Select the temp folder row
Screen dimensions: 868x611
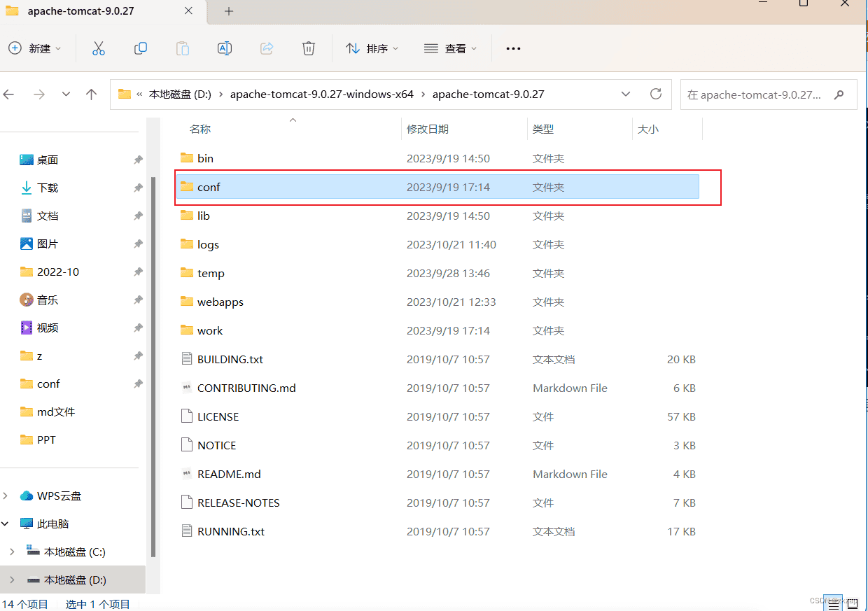point(437,273)
